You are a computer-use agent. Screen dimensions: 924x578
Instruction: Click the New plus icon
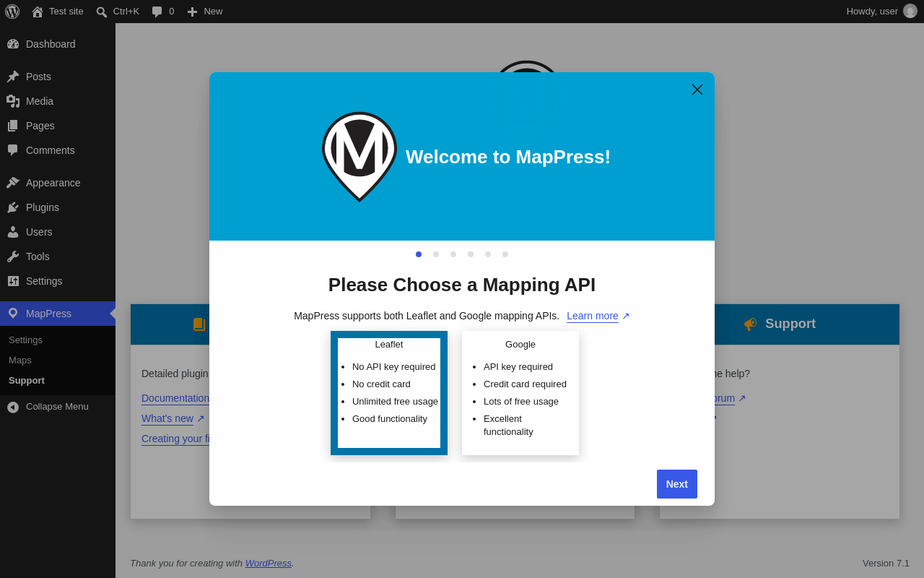click(x=192, y=12)
